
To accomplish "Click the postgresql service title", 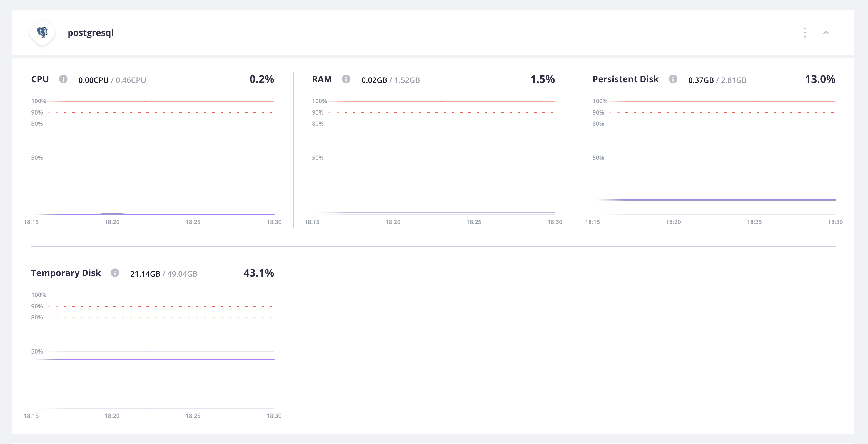I will tap(91, 33).
